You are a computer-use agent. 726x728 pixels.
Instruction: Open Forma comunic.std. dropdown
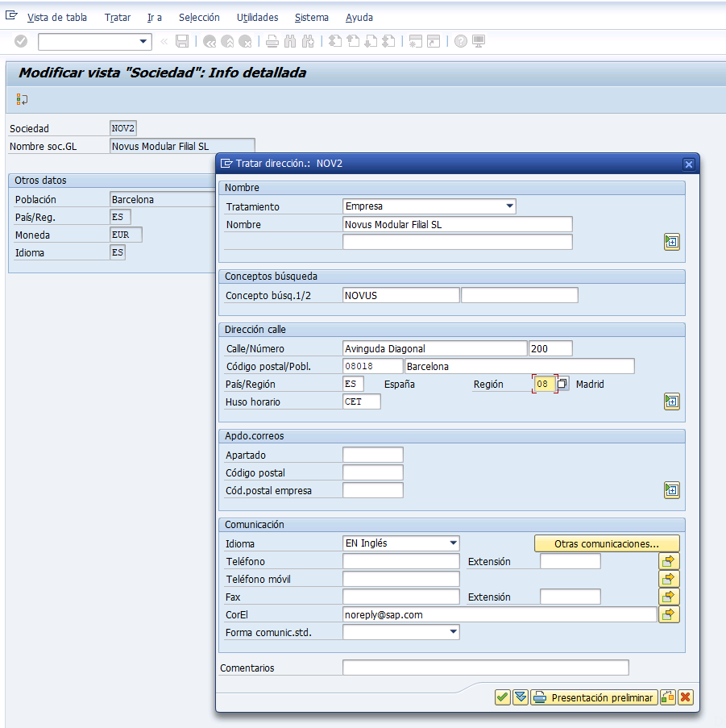(453, 632)
